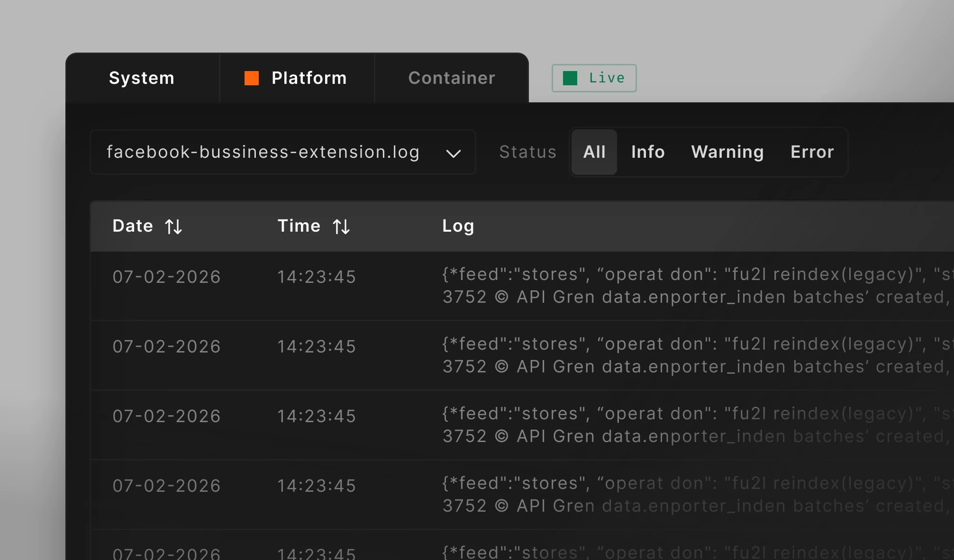Open the first log entry message
The width and height of the screenshot is (954, 560).
[x=698, y=286]
